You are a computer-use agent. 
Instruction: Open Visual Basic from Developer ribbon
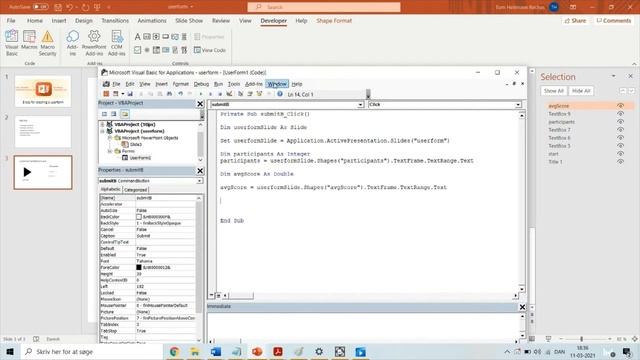11,43
